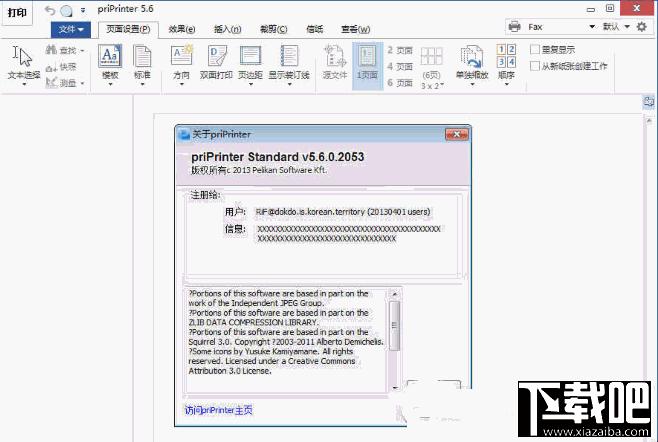The width and height of the screenshot is (658, 442).
Task: Expand the 页边距 dropdown arrow
Action: [251, 84]
